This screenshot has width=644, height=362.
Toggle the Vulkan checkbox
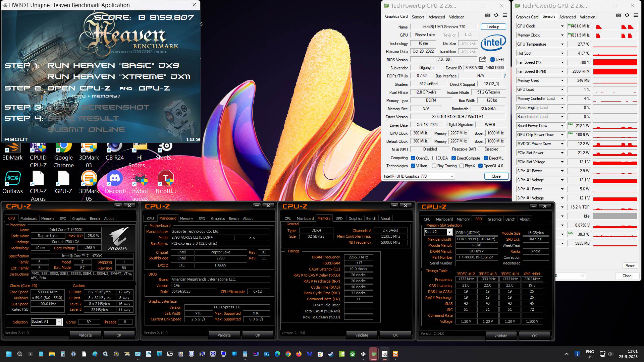pyautogui.click(x=413, y=166)
